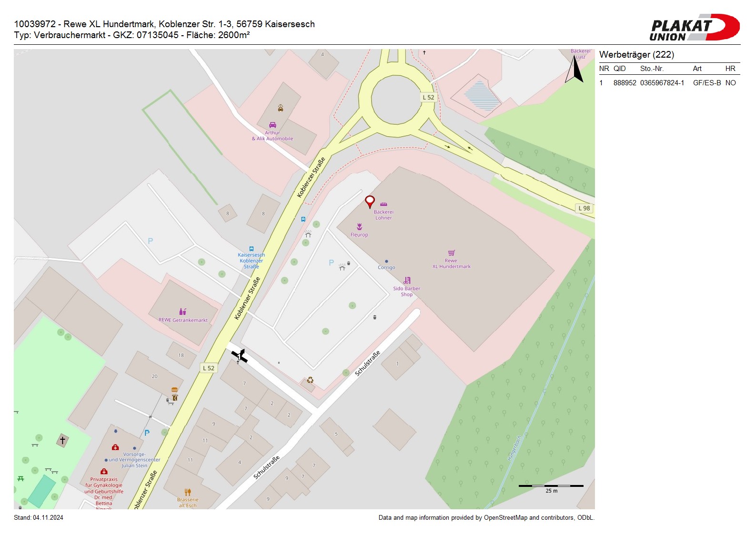This screenshot has height=535, width=756.
Task: Select the QID 888952 table row
Action: click(669, 83)
